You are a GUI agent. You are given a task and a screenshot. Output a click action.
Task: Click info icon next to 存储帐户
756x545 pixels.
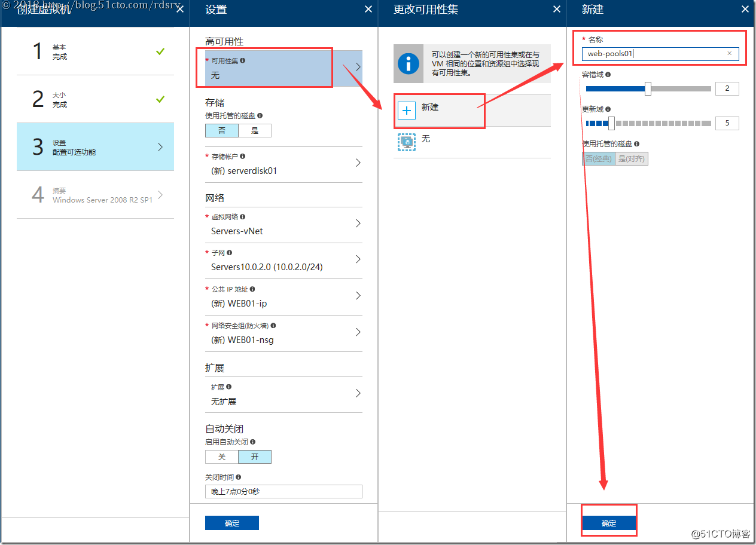[242, 157]
